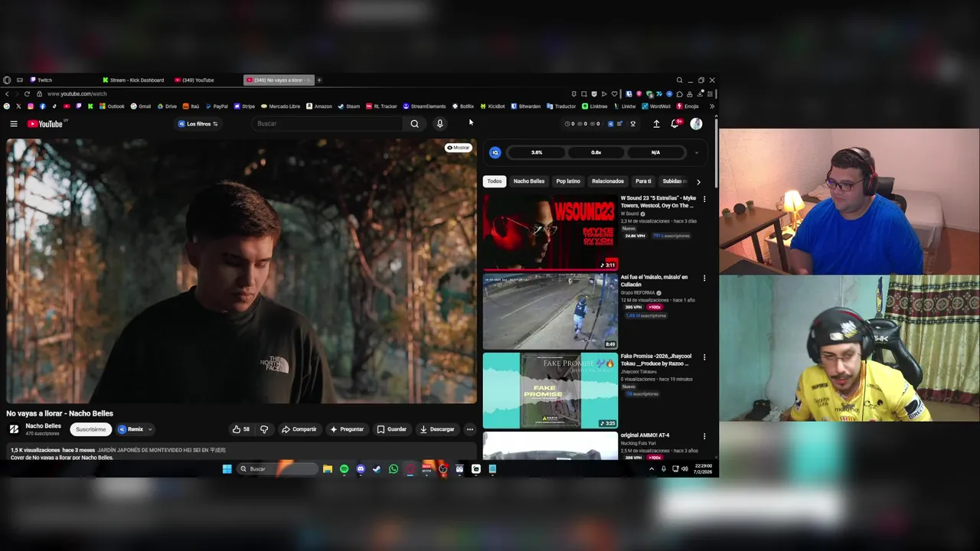Viewport: 980px width, 551px height.
Task: Open the PayPal bookmark
Action: click(216, 106)
